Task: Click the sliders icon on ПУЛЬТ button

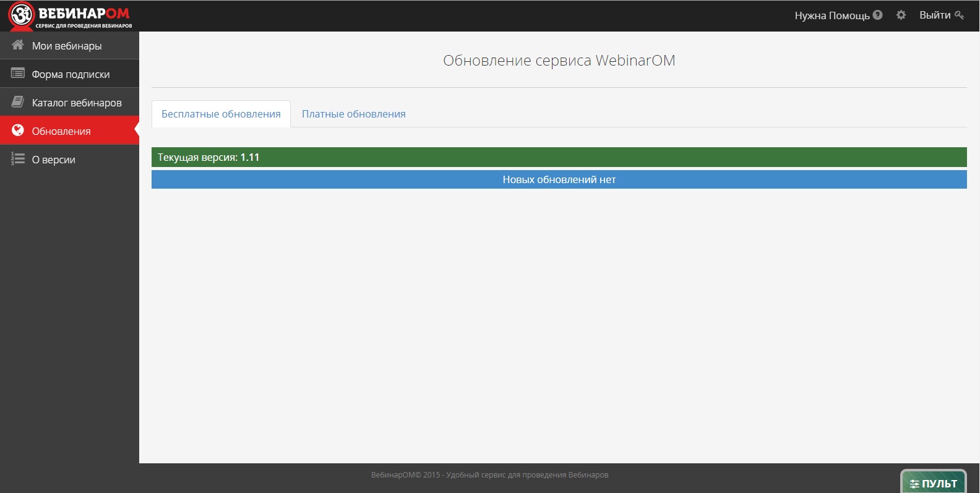Action: tap(914, 484)
